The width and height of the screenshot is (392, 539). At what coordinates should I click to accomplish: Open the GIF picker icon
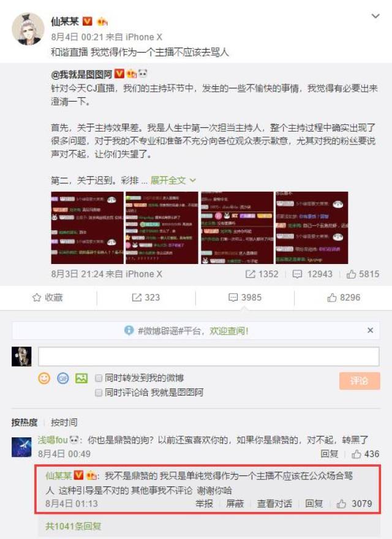pyautogui.click(x=62, y=378)
